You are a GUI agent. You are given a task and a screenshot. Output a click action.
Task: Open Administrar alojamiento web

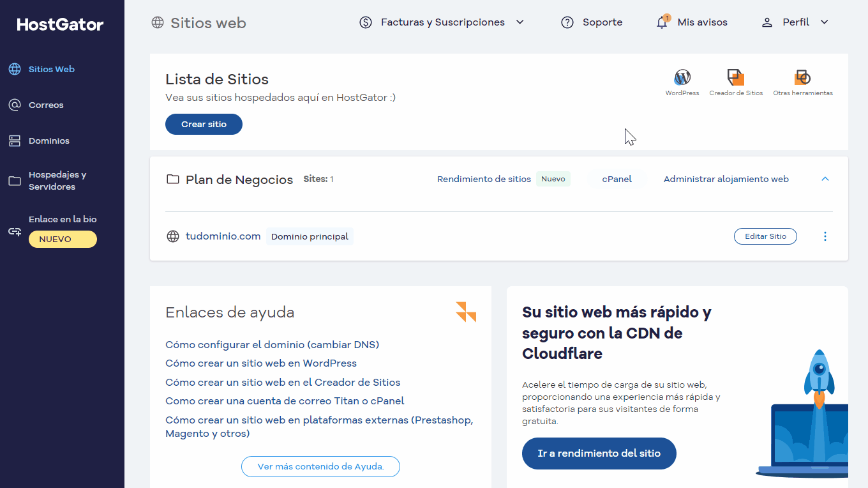[x=726, y=179]
